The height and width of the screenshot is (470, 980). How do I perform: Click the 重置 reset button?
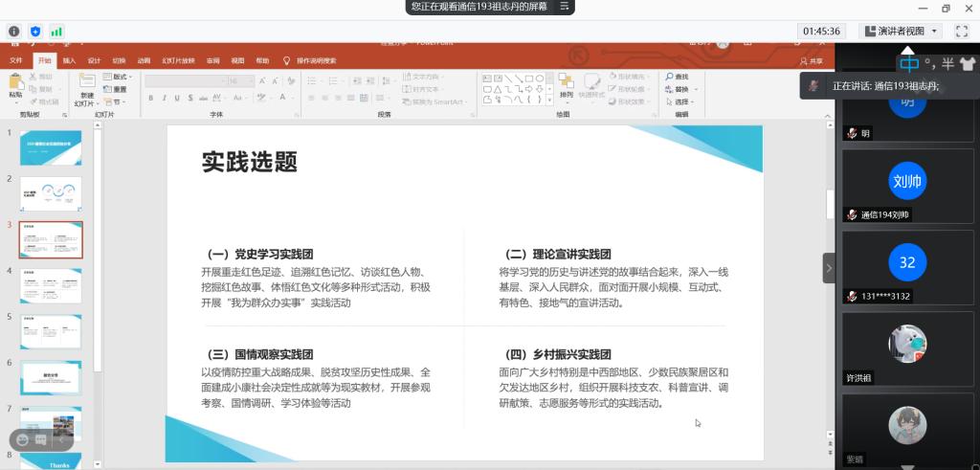(x=116, y=89)
